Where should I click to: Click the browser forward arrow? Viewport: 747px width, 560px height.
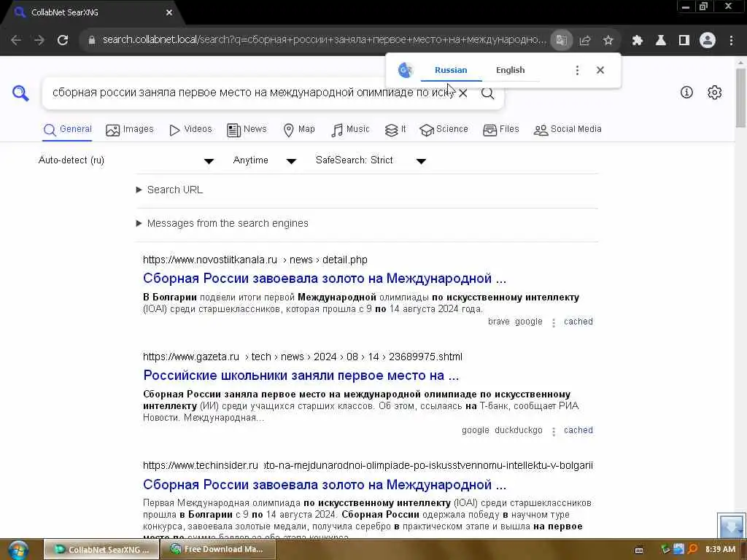click(39, 40)
